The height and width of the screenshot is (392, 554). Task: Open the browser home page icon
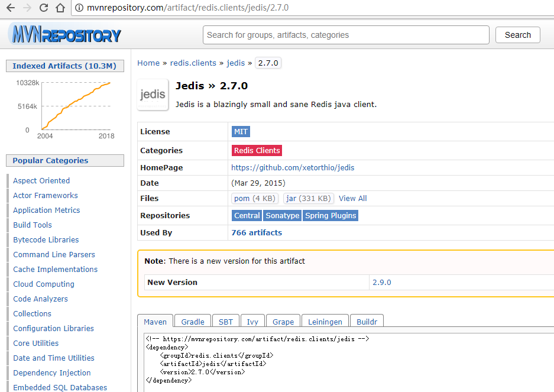point(60,8)
